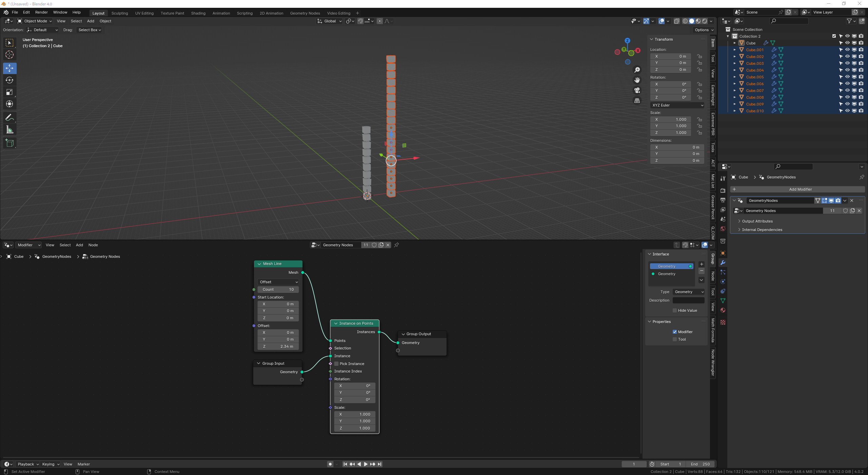Image resolution: width=868 pixels, height=475 pixels.
Task: Open the Modifier properties wrench tab
Action: tap(723, 263)
